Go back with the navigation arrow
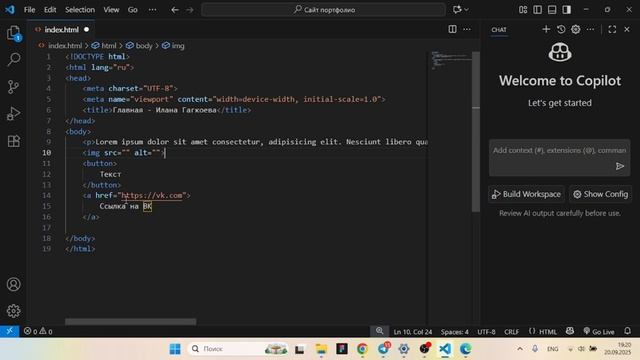Viewport: 640px width, 360px height. [x=175, y=10]
